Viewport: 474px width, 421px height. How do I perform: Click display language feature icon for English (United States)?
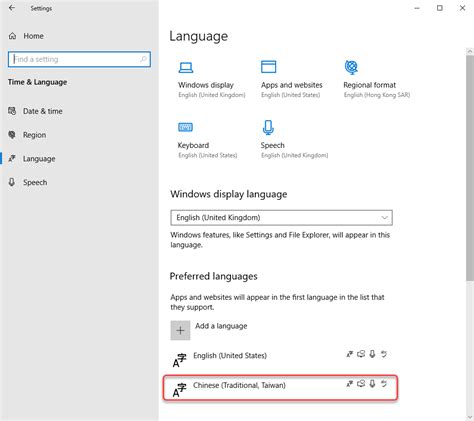(349, 354)
